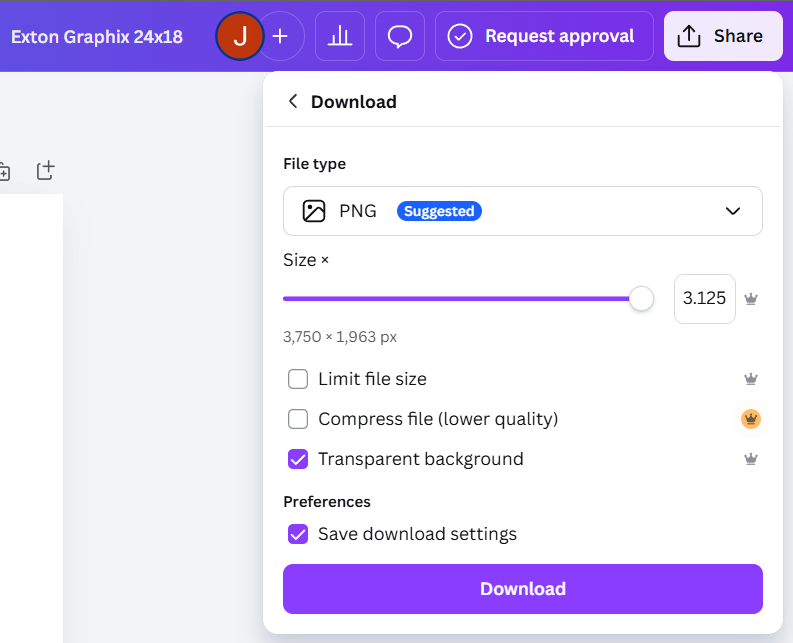Image resolution: width=793 pixels, height=643 pixels.
Task: Click the crown icon next to size field
Action: click(x=751, y=299)
